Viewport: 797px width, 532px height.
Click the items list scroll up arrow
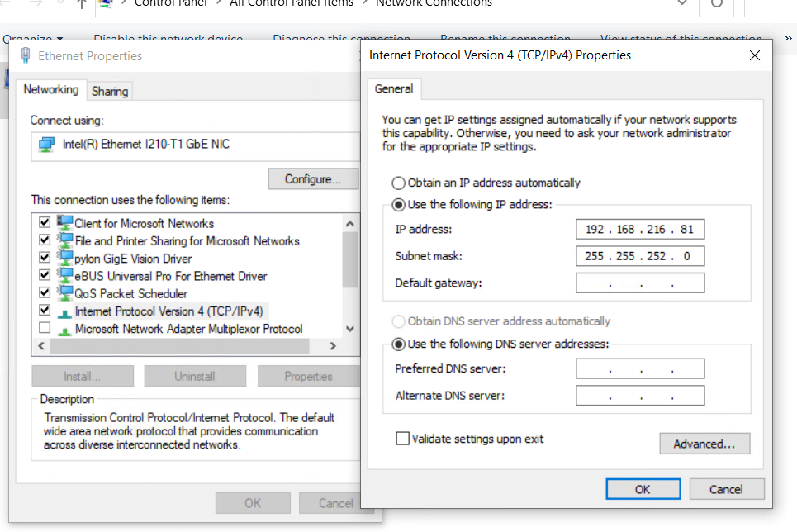pos(349,223)
